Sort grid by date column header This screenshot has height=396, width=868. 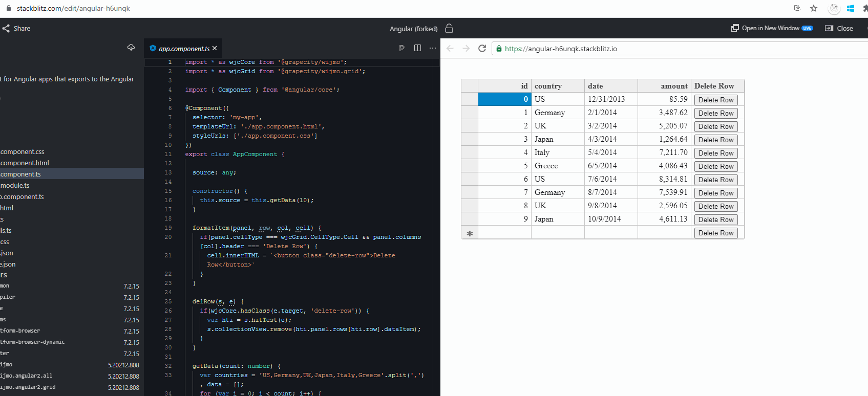pyautogui.click(x=611, y=86)
